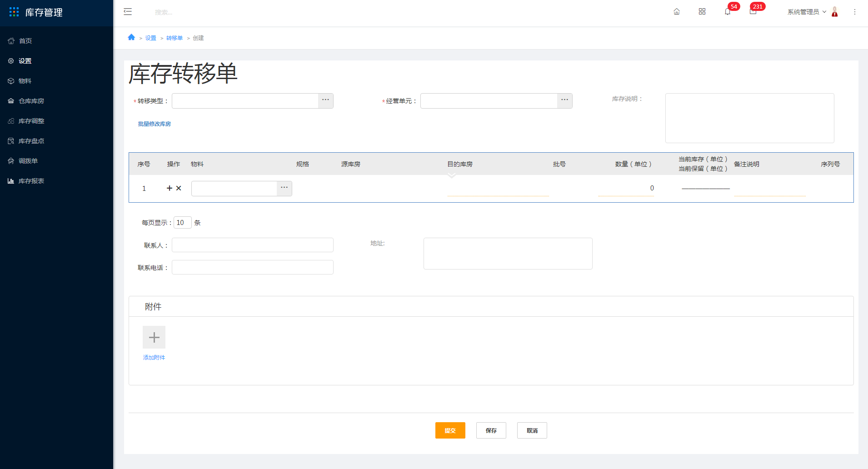This screenshot has height=469, width=868.
Task: Open the app grid icon beside 库存管理
Action: tap(14, 12)
